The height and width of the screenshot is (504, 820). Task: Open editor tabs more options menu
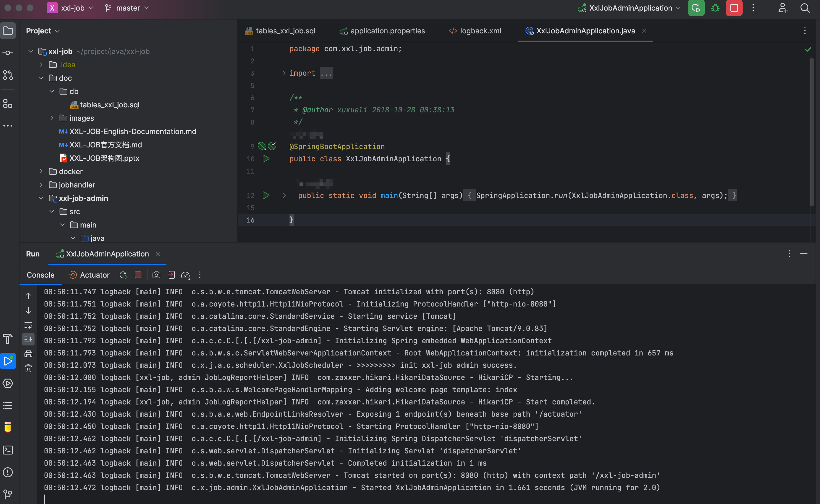805,31
